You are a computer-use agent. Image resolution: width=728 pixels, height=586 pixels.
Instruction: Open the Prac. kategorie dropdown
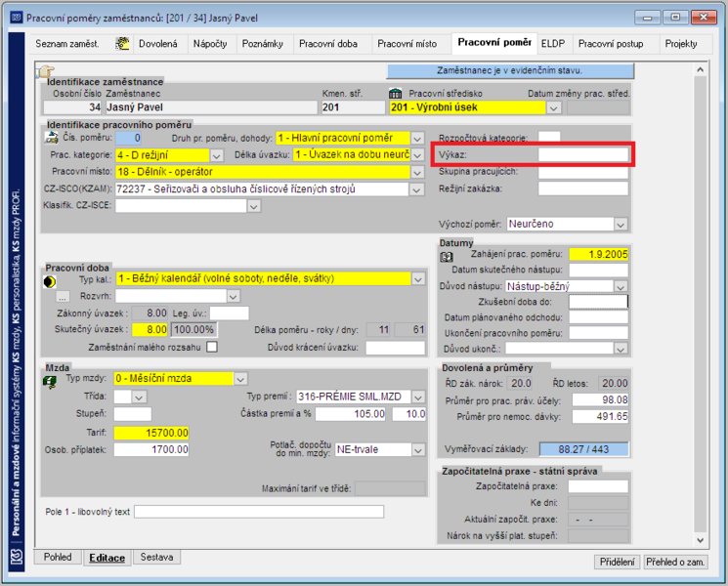coord(216,155)
